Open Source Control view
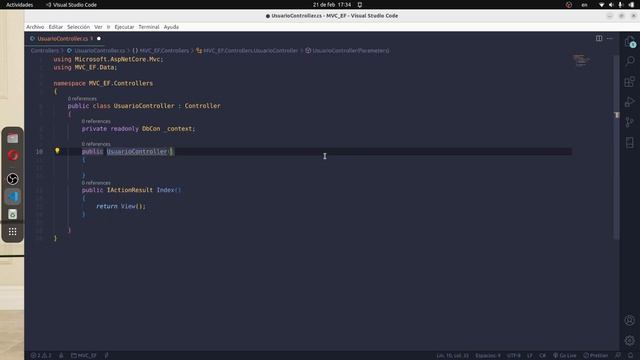This screenshot has width=640, height=360. (x=630, y=122)
